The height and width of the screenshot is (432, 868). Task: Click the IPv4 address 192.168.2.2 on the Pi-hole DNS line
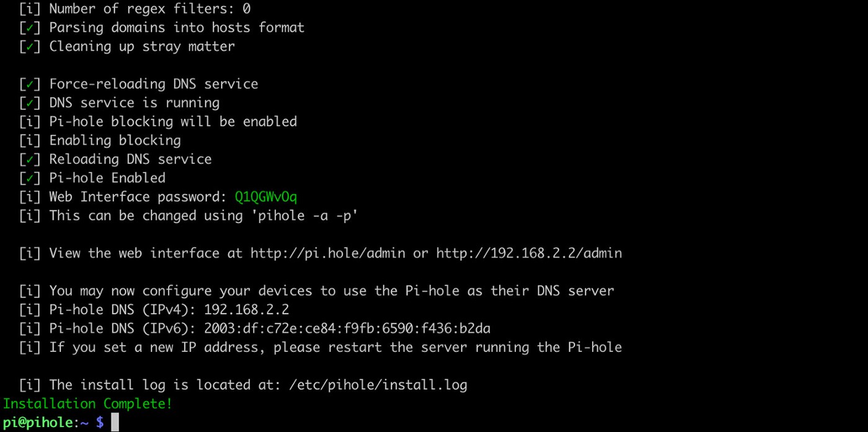click(246, 310)
